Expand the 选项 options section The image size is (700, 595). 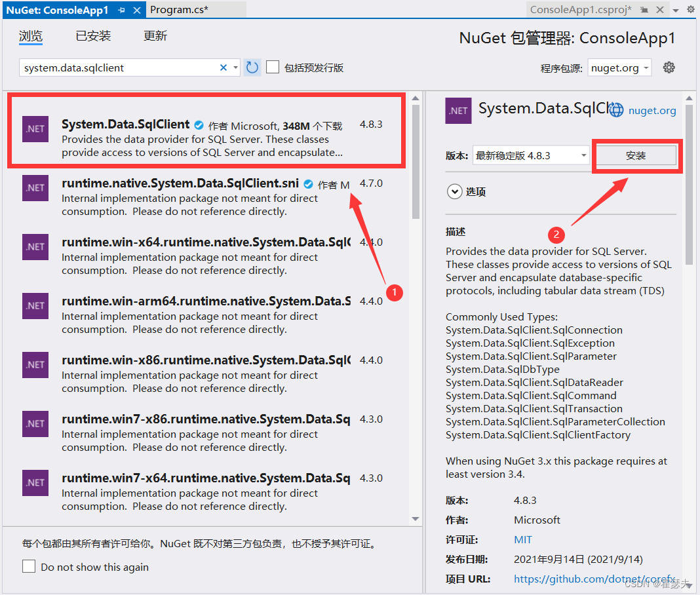click(454, 192)
